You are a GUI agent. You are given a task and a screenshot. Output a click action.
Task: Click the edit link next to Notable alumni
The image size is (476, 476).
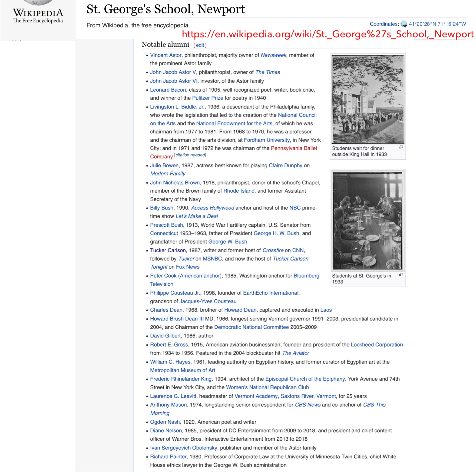(200, 45)
